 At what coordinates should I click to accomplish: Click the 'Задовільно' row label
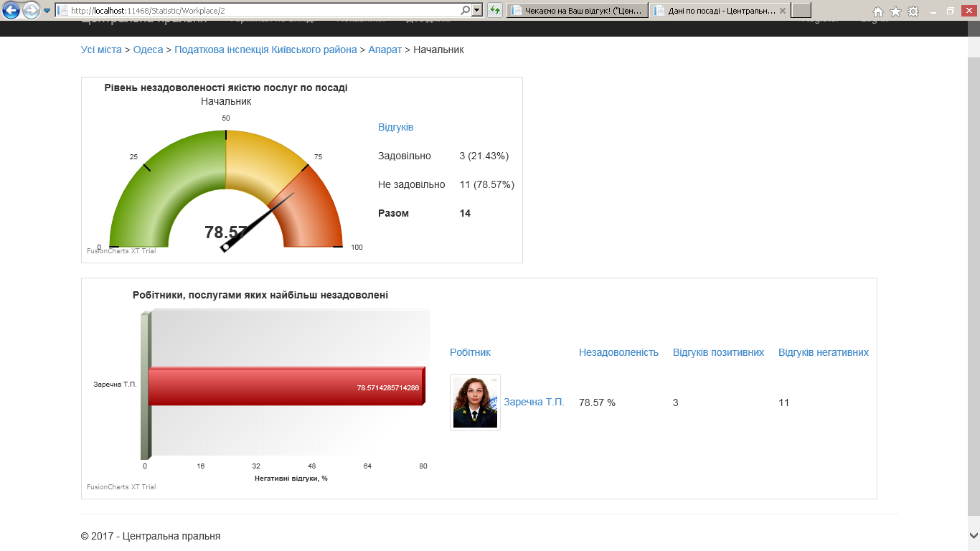(405, 156)
